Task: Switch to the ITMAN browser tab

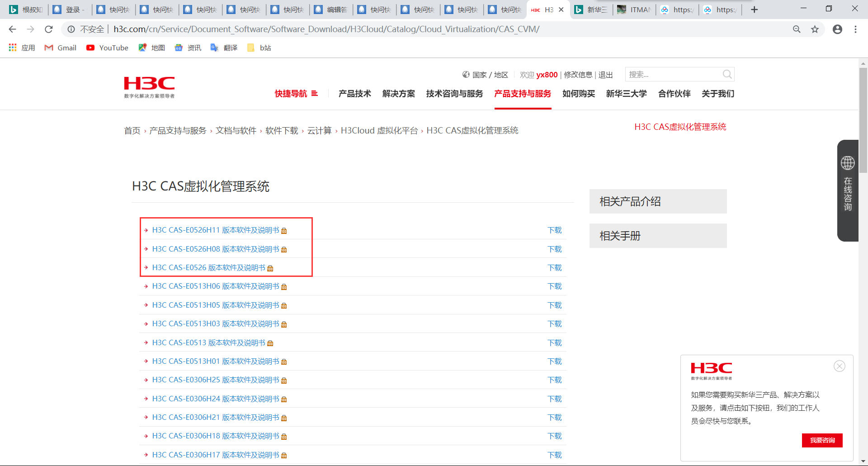Action: coord(635,10)
